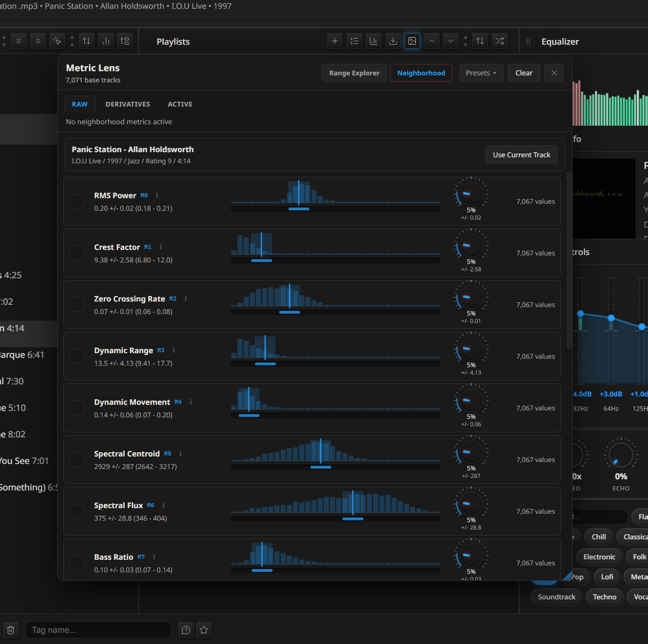Enable the Spectral Flux circle toggle

click(77, 511)
